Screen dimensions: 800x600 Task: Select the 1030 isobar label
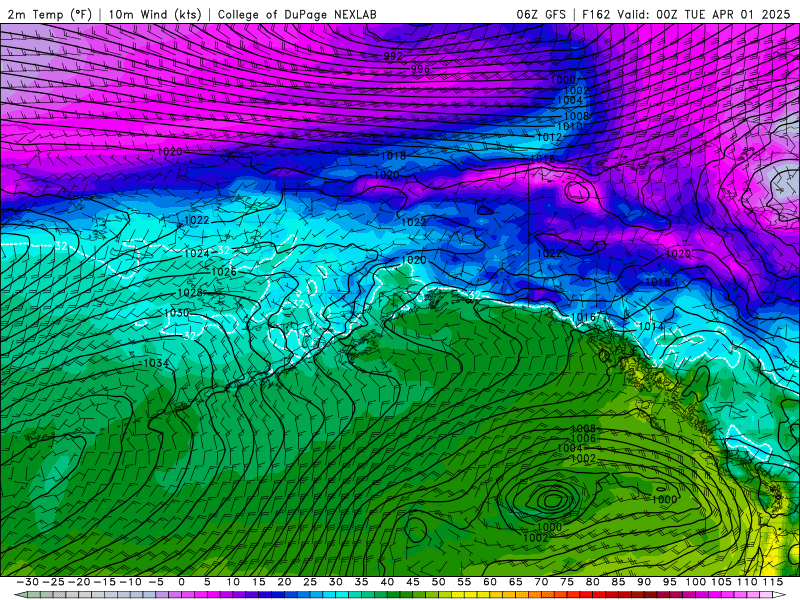[x=177, y=313]
